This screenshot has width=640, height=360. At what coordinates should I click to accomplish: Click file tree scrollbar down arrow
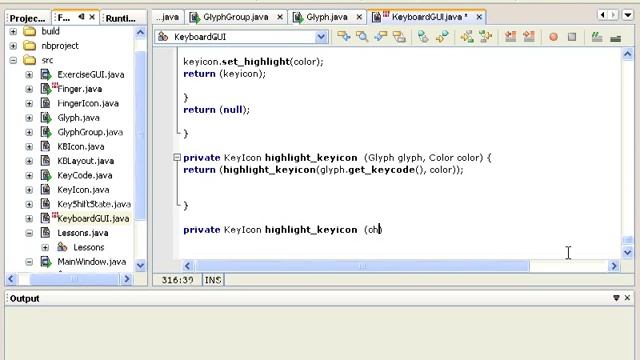click(140, 266)
